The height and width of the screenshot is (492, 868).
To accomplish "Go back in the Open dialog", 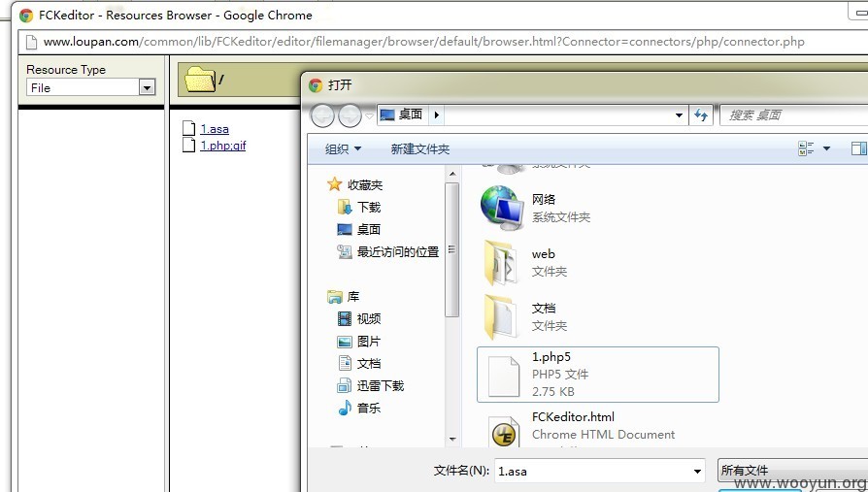I will [322, 115].
